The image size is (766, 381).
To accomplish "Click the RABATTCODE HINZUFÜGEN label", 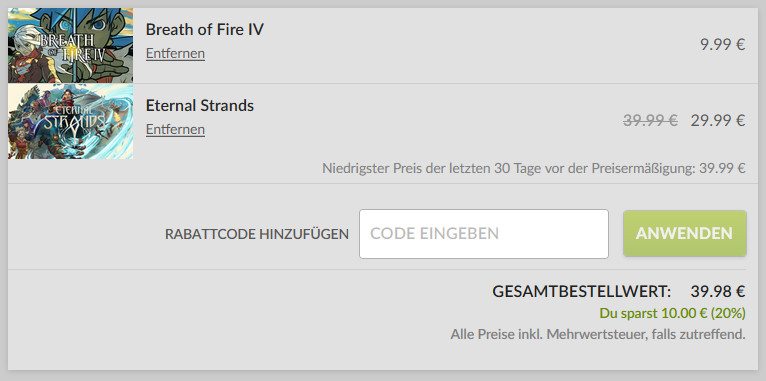I will (257, 234).
